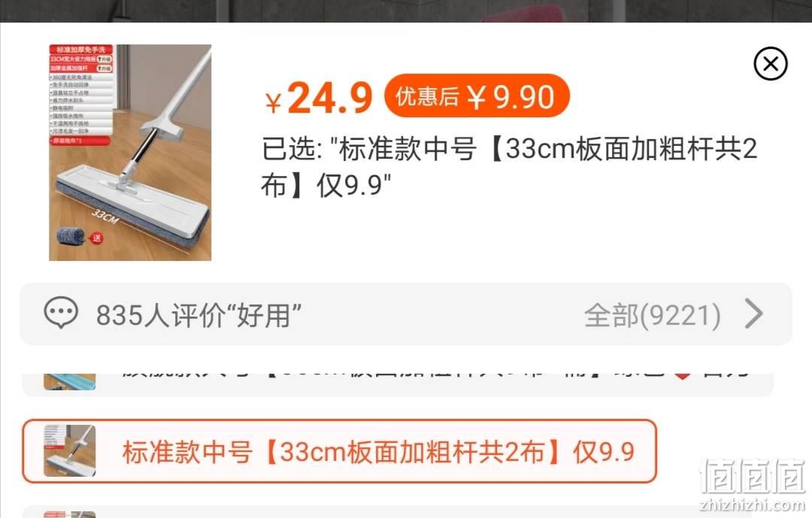Click the 值值值 watermark logo
The height and width of the screenshot is (518, 812).
tap(753, 476)
